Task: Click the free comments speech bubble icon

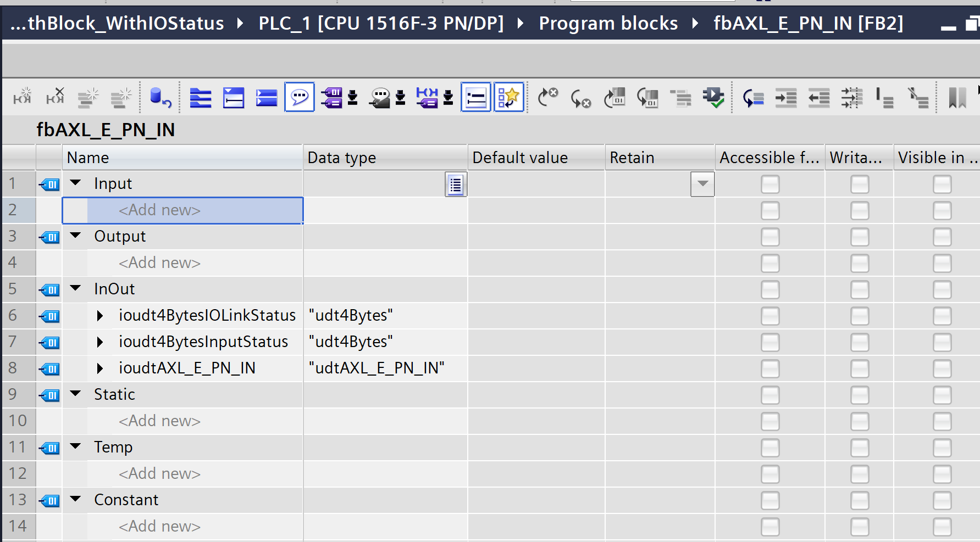Action: [300, 98]
